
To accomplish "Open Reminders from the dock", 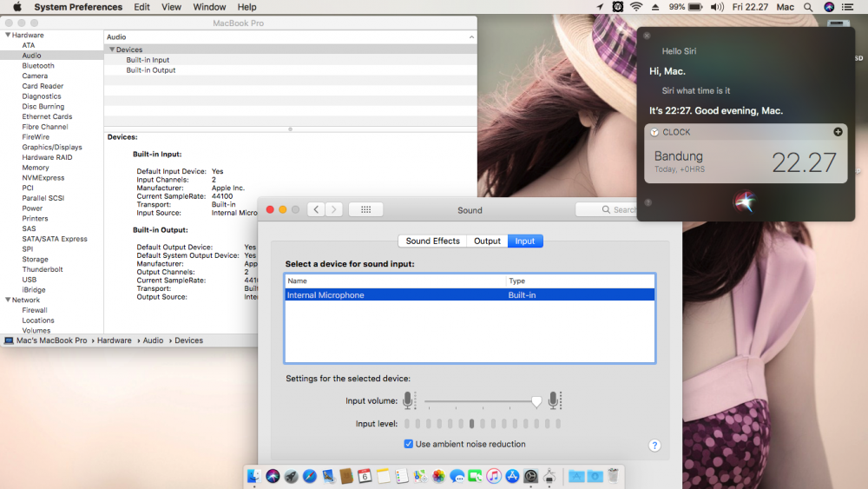I will point(402,476).
